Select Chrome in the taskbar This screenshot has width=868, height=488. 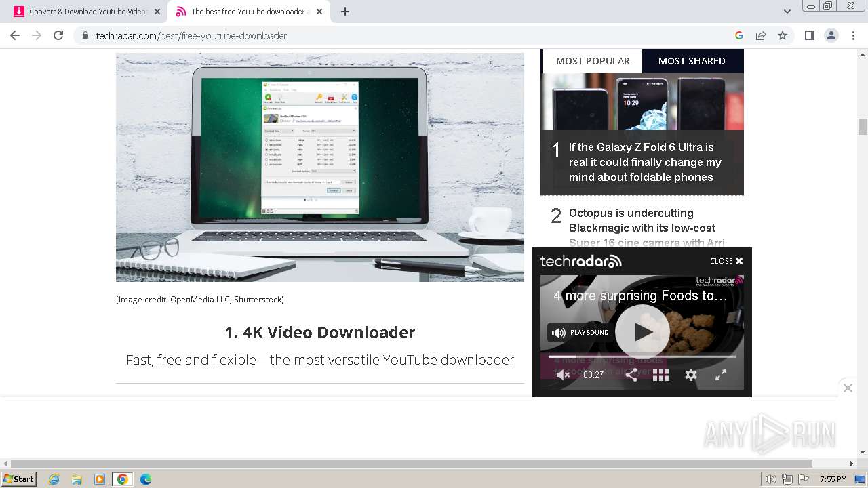click(x=123, y=479)
